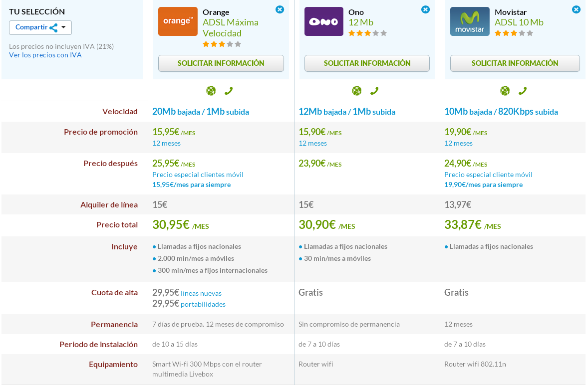Screen dimensions: 588x385
Task: Click '300 min/mes a fijos internacionales' item
Action: [213, 270]
